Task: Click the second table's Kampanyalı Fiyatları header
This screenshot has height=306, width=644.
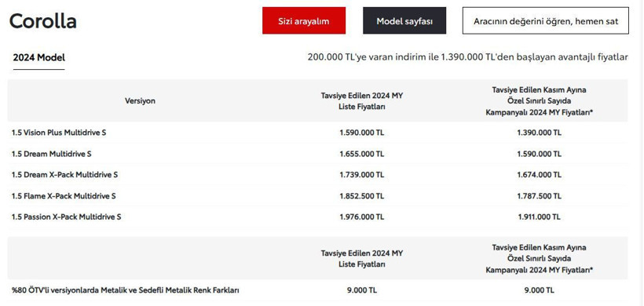Action: click(540, 259)
